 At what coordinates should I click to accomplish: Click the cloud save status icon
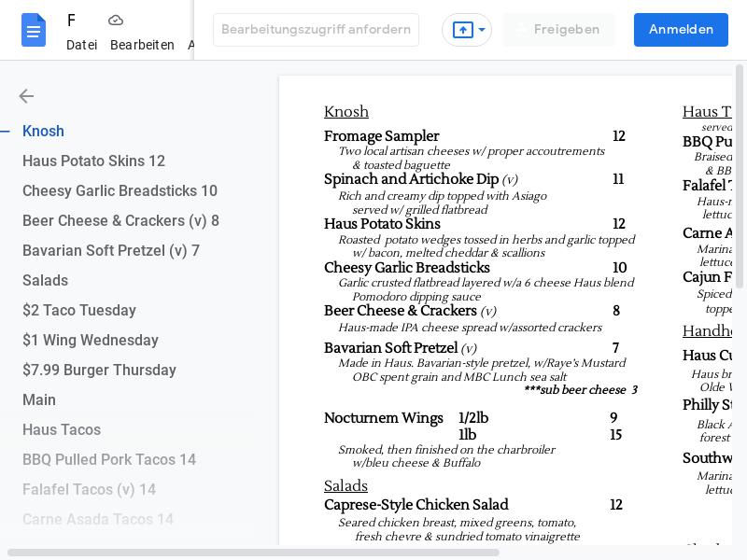pos(116,21)
